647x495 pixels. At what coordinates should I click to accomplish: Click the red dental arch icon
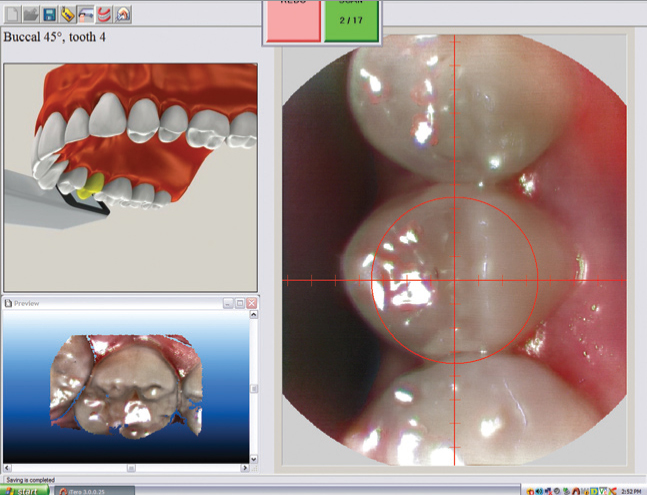[x=103, y=14]
